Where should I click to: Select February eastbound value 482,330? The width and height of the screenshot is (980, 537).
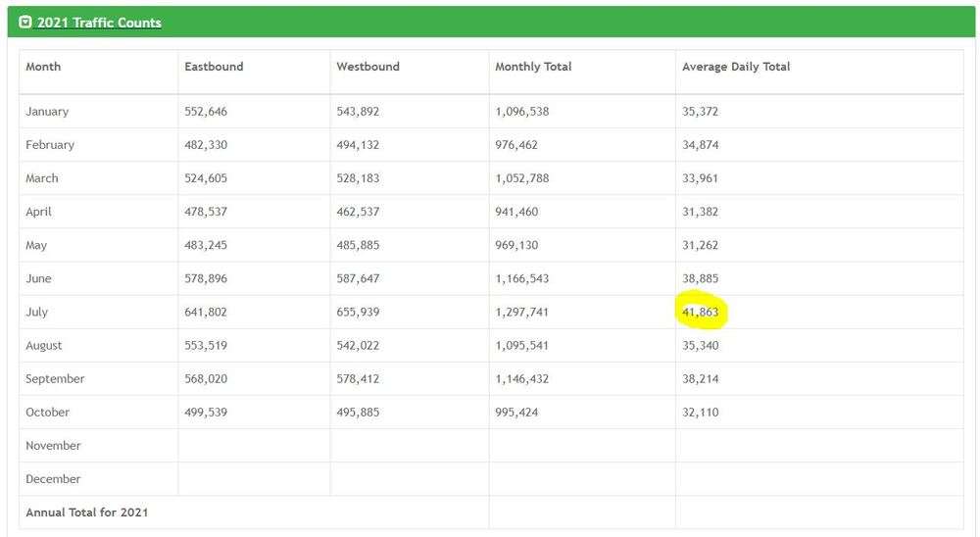pos(206,145)
